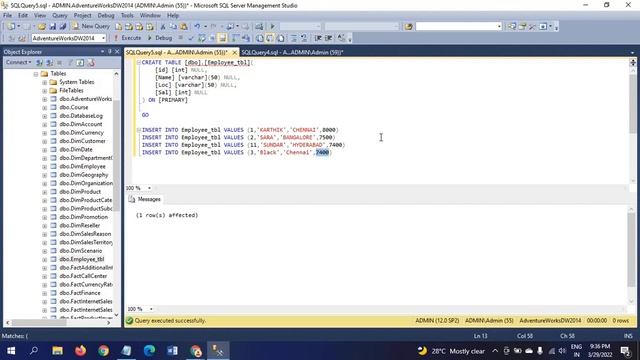
Task: Open File Explorer from the taskbar
Action: click(58, 351)
